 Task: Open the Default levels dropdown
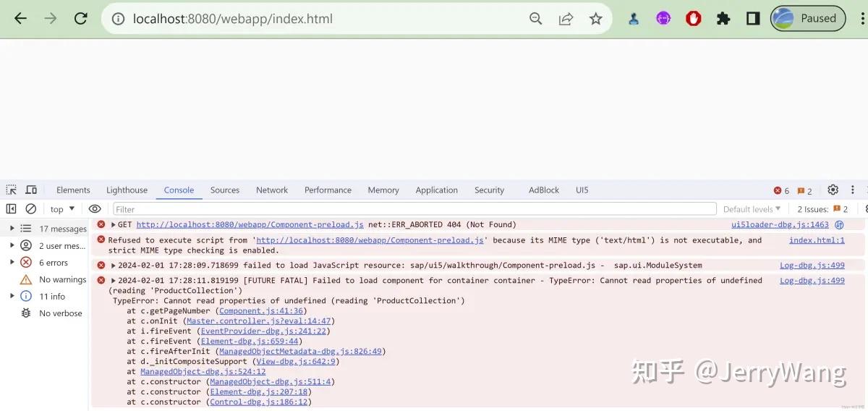pos(752,209)
